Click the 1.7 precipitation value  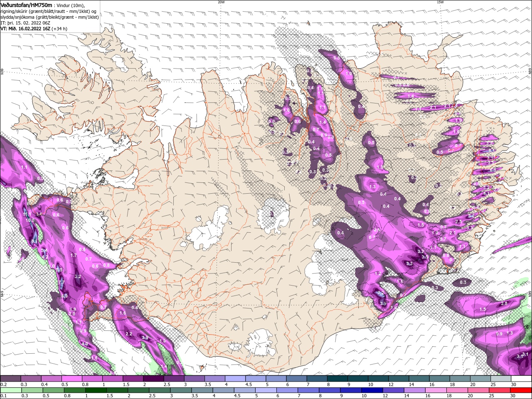click(x=74, y=255)
